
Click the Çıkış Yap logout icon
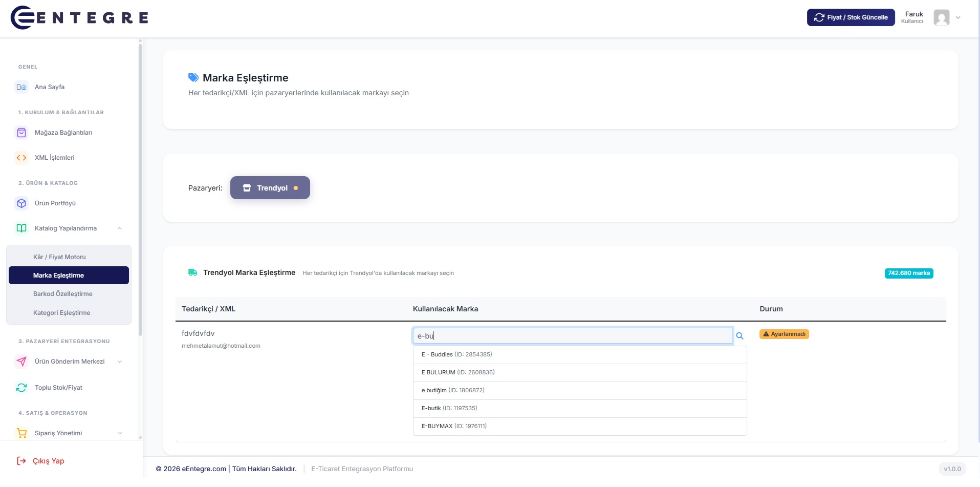21,461
